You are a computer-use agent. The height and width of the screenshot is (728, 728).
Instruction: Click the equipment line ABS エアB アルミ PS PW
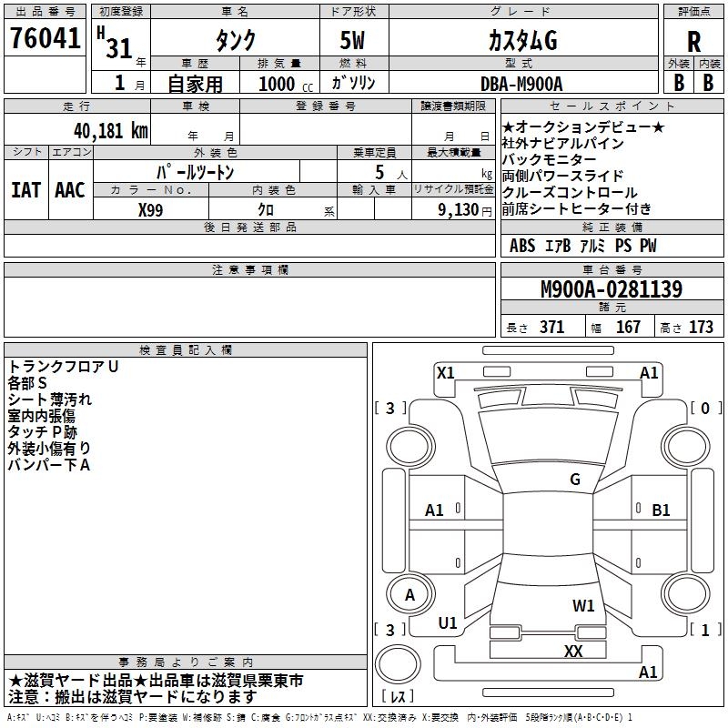(582, 246)
